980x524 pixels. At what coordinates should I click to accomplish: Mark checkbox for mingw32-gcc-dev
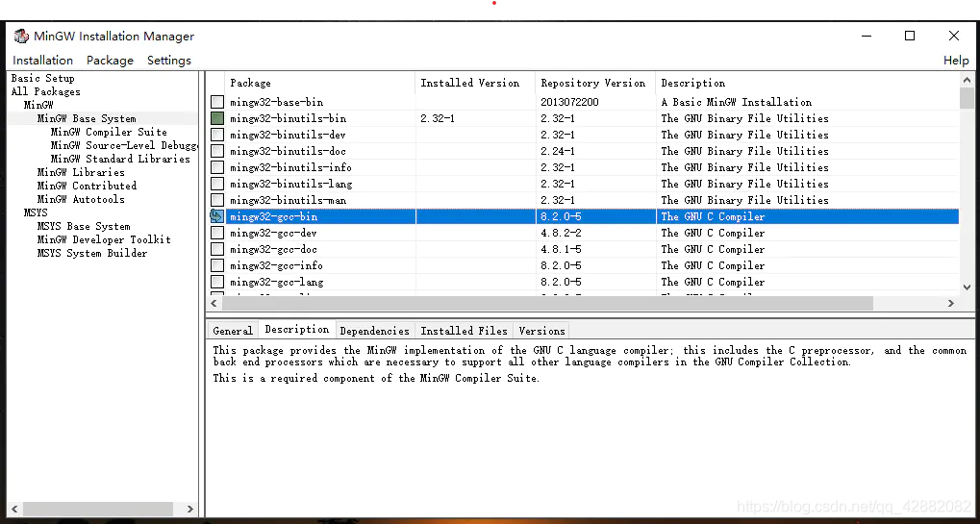pos(217,233)
